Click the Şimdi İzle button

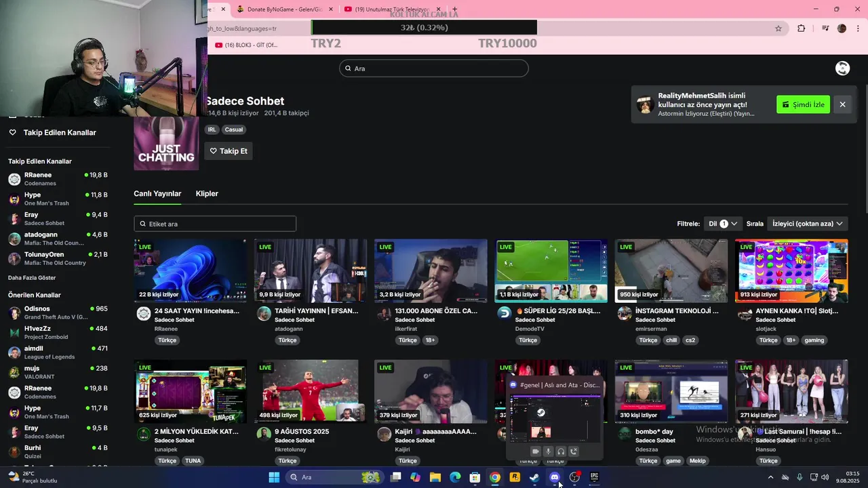(803, 104)
